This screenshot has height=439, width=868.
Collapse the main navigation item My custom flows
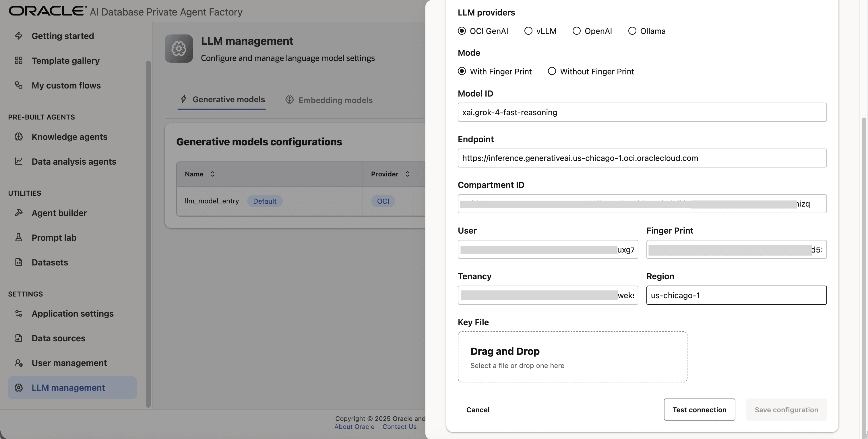66,86
